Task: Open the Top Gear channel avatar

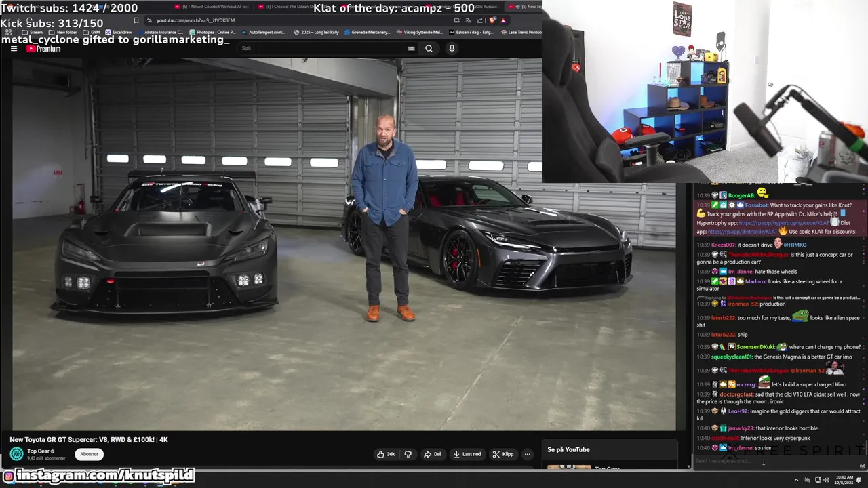Action: click(16, 454)
